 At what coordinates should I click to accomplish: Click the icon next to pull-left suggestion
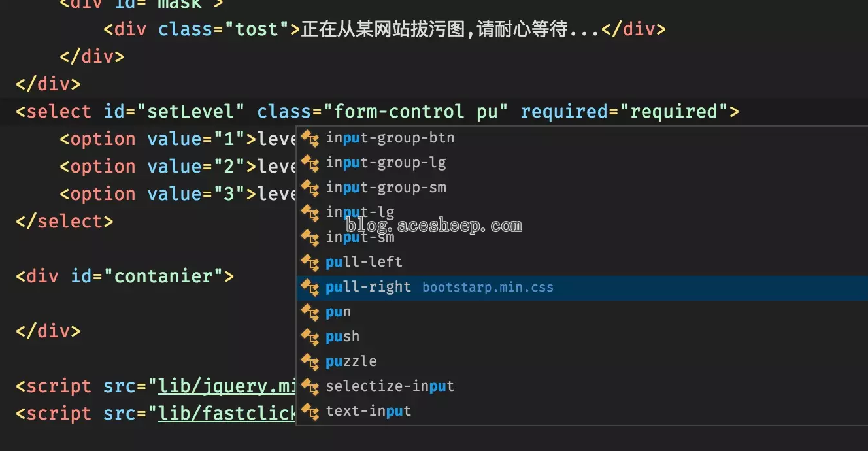coord(310,262)
